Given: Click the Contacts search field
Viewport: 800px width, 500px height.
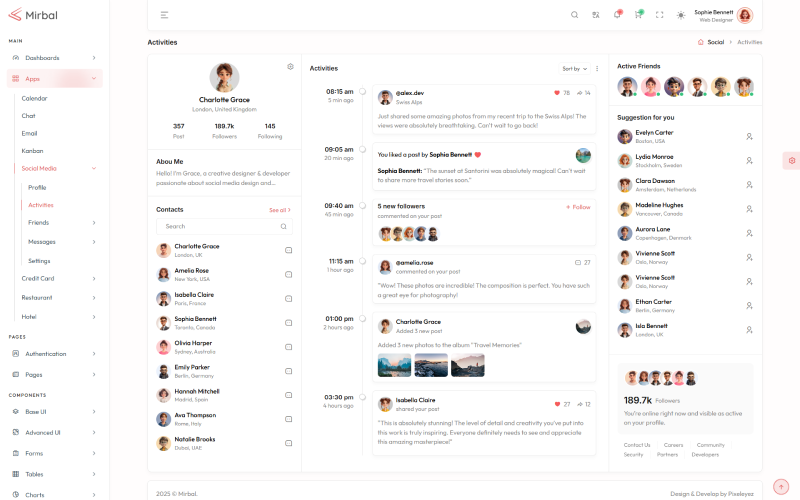Looking at the screenshot, I should click(x=222, y=227).
